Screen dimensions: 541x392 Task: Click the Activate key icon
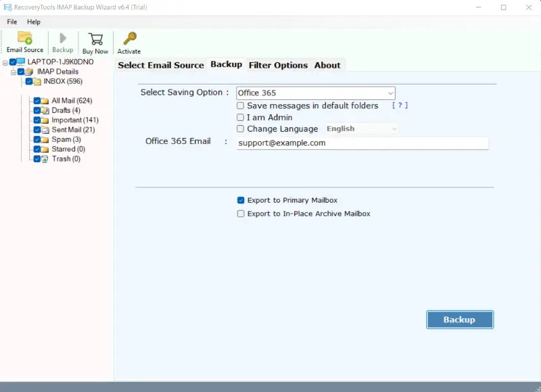[x=128, y=39]
